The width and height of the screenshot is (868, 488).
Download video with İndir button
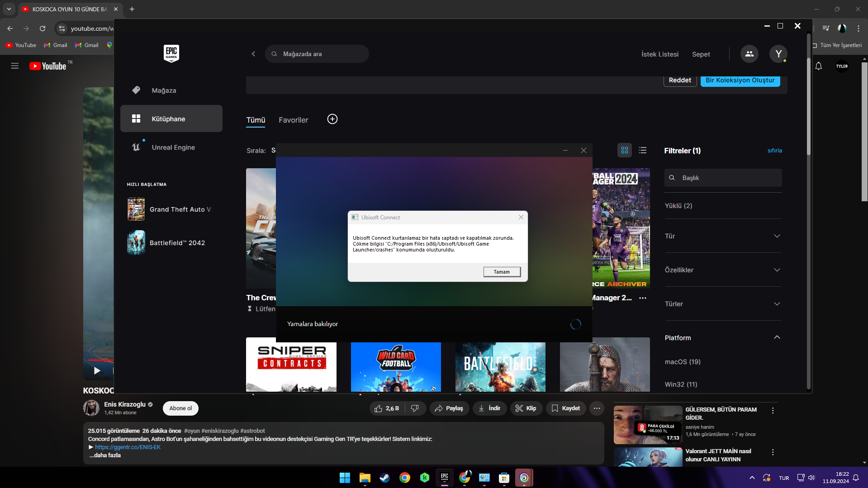[489, 408]
